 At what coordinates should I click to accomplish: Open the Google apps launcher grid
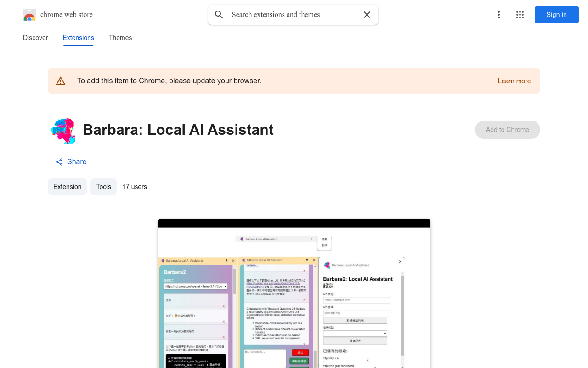tap(520, 15)
